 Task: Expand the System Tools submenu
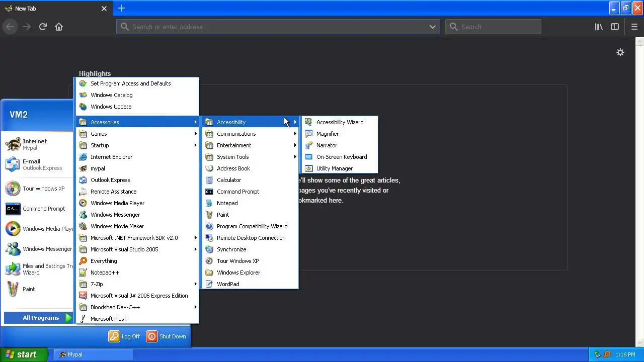point(250,157)
